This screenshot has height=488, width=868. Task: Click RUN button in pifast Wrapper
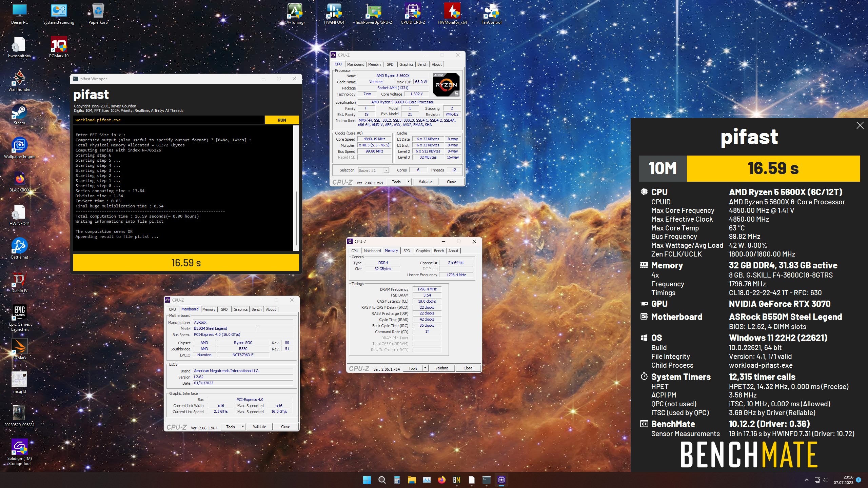[x=282, y=120]
